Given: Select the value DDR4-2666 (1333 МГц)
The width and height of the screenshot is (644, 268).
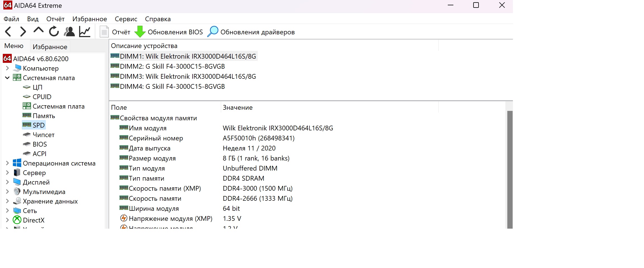Looking at the screenshot, I should [x=258, y=198].
